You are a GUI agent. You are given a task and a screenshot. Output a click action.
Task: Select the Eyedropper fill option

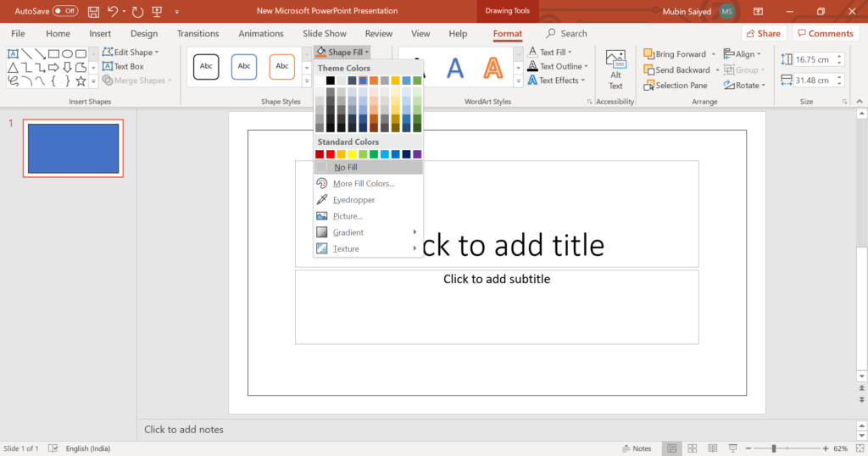(x=353, y=200)
